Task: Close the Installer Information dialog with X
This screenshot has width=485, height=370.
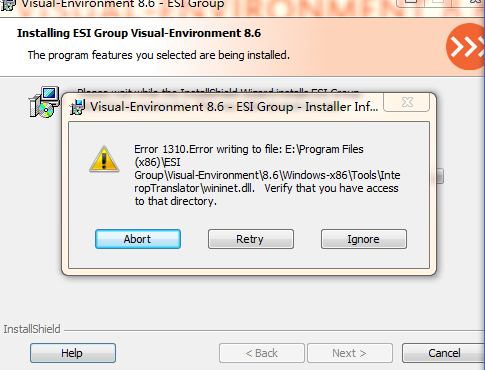Action: click(x=407, y=102)
